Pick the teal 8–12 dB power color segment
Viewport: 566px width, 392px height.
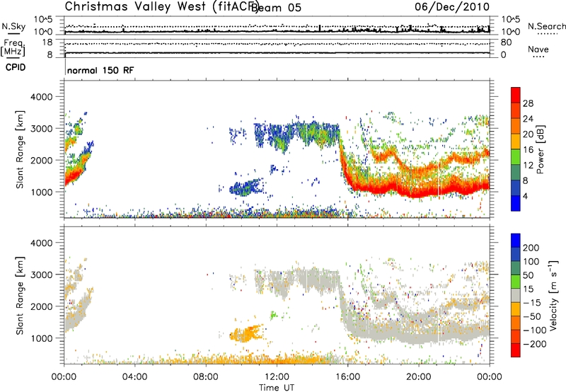point(516,172)
